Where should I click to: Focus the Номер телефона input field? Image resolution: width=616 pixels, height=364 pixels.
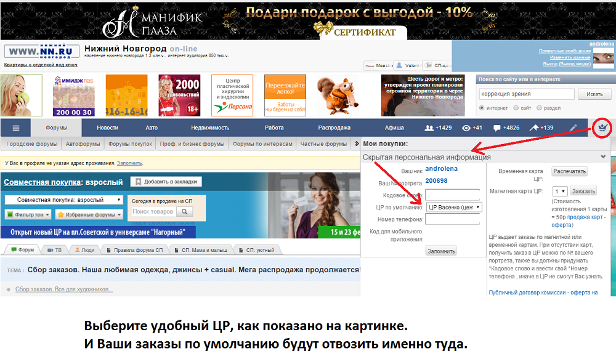[x=453, y=219]
